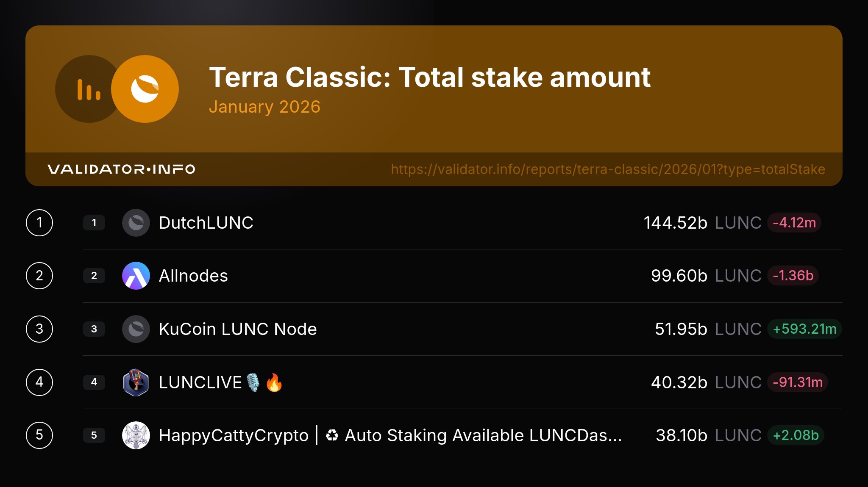Click the HappyCattyCrypto cat avatar

tap(136, 435)
